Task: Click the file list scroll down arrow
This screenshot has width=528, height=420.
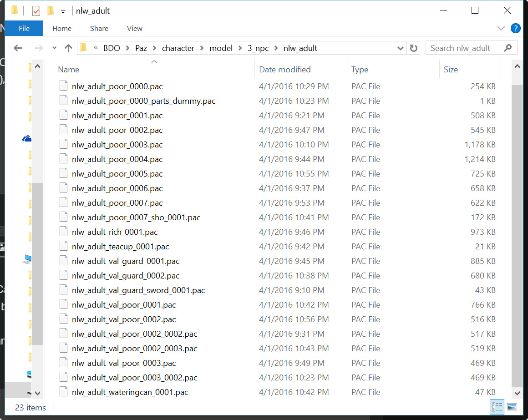Action: point(517,393)
